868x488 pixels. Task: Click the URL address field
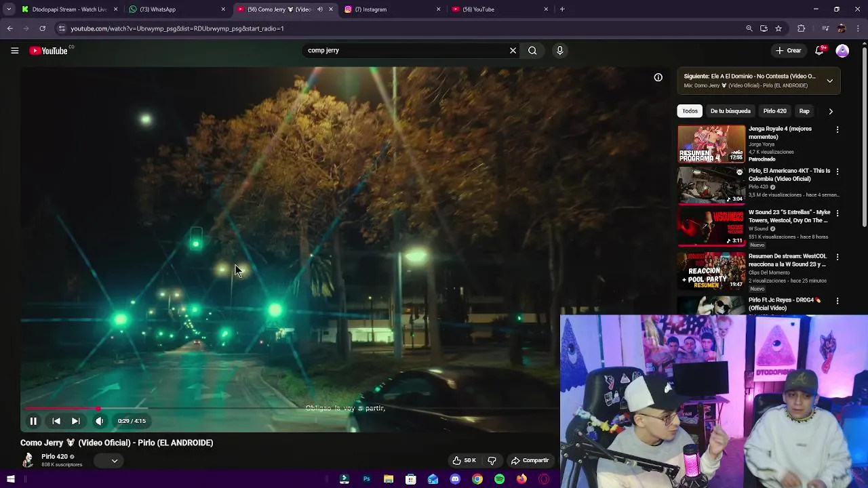400,28
